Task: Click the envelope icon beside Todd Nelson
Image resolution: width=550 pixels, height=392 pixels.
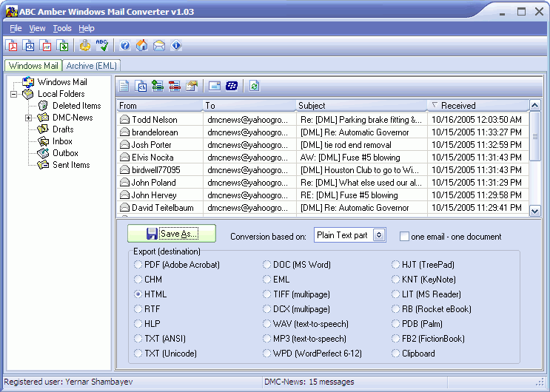Action: click(x=124, y=120)
